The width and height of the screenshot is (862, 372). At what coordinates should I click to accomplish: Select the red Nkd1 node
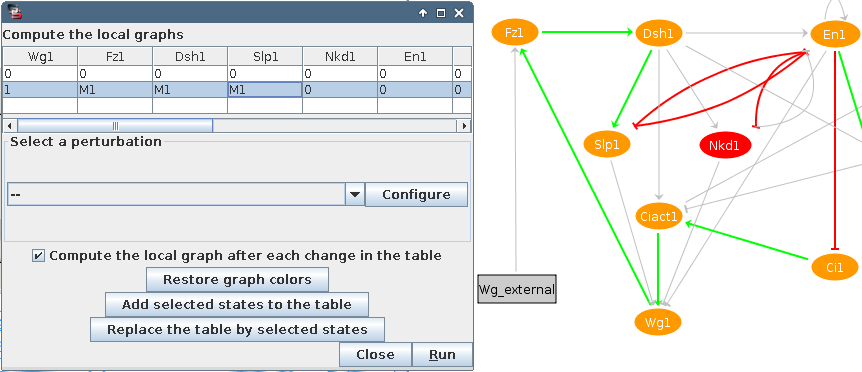click(725, 146)
